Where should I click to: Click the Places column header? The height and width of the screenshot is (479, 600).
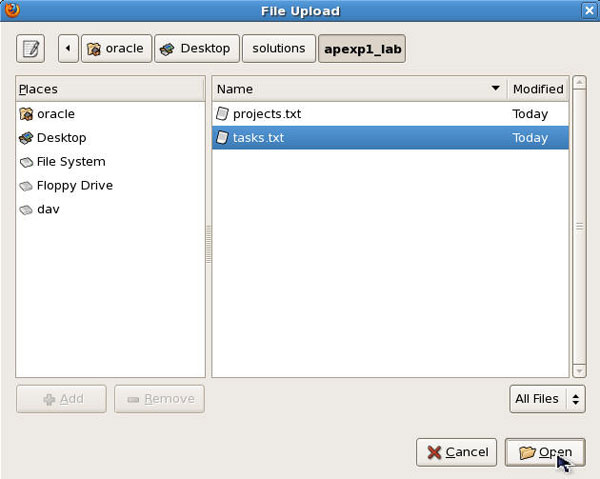[110, 89]
